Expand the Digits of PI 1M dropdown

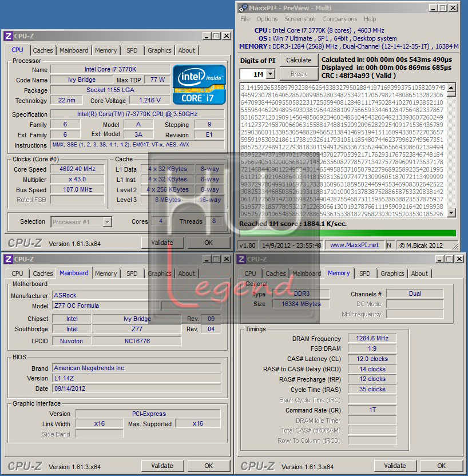tap(271, 74)
